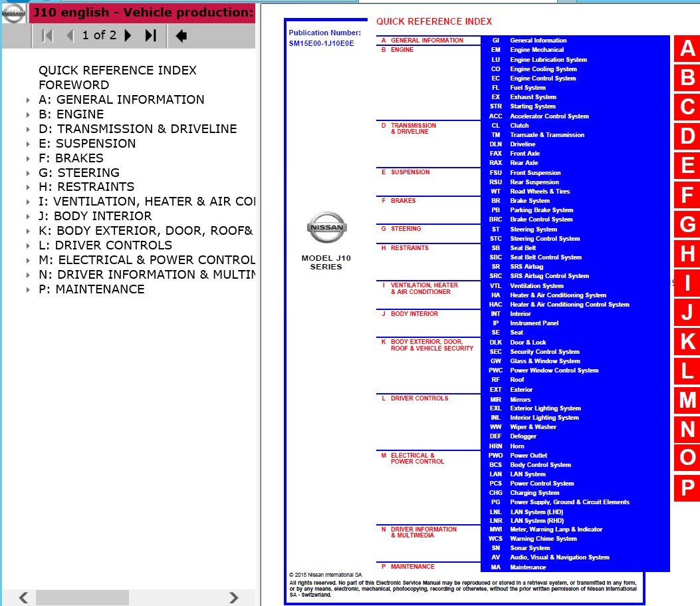Go to previous page arrow
700x606 pixels.
(70, 36)
